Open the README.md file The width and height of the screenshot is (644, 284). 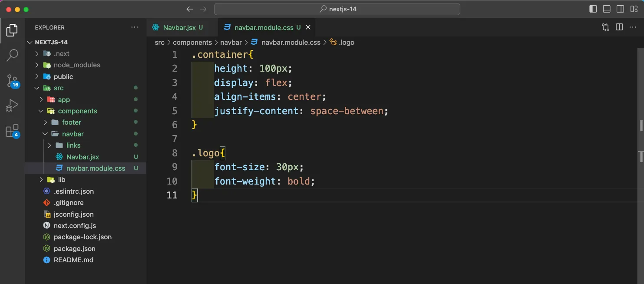tap(86, 260)
